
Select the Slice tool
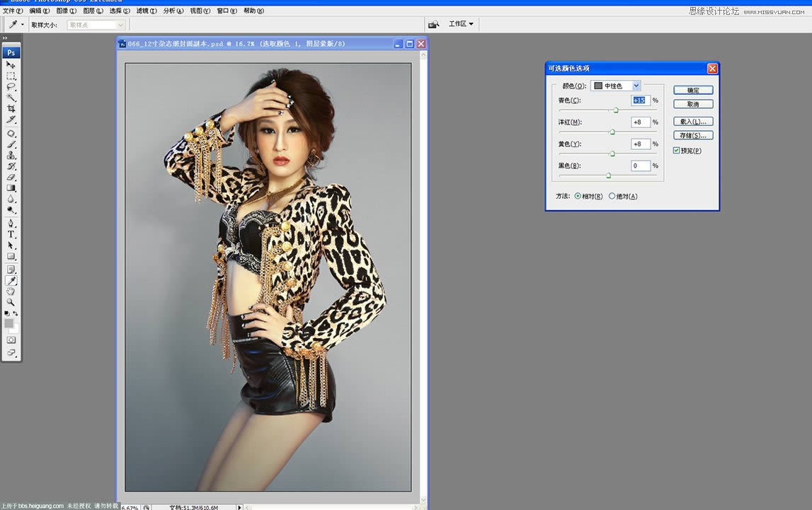(x=11, y=119)
